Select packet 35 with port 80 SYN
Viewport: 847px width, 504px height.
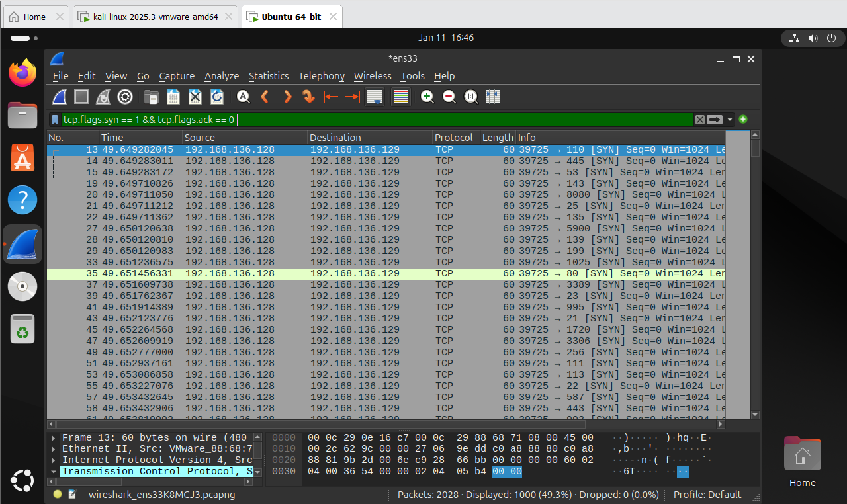pyautogui.click(x=386, y=273)
